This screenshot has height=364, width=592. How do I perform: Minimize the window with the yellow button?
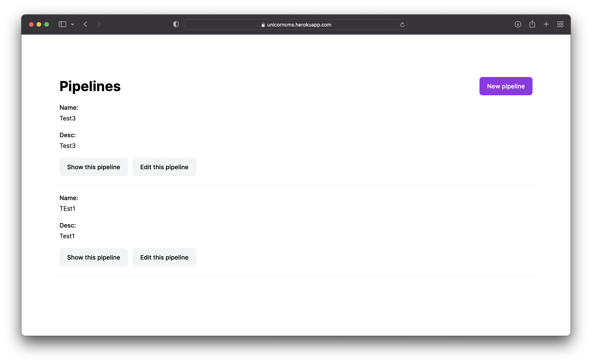[x=39, y=24]
